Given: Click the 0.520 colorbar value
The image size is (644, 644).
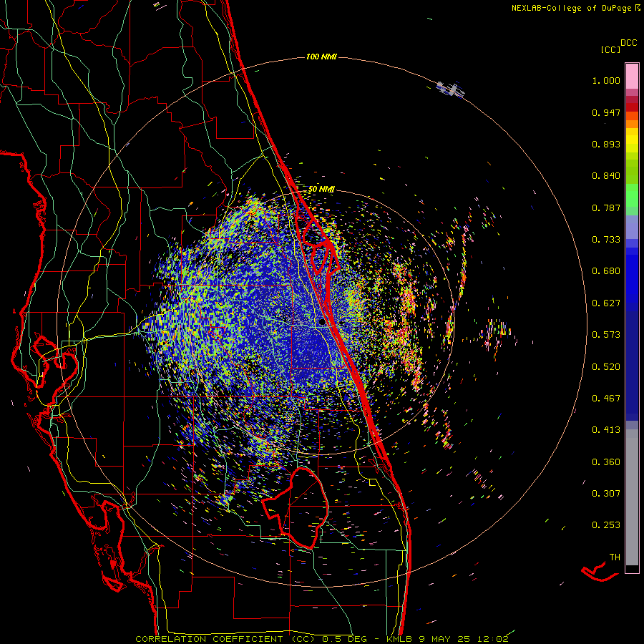Looking at the screenshot, I should click(606, 367).
